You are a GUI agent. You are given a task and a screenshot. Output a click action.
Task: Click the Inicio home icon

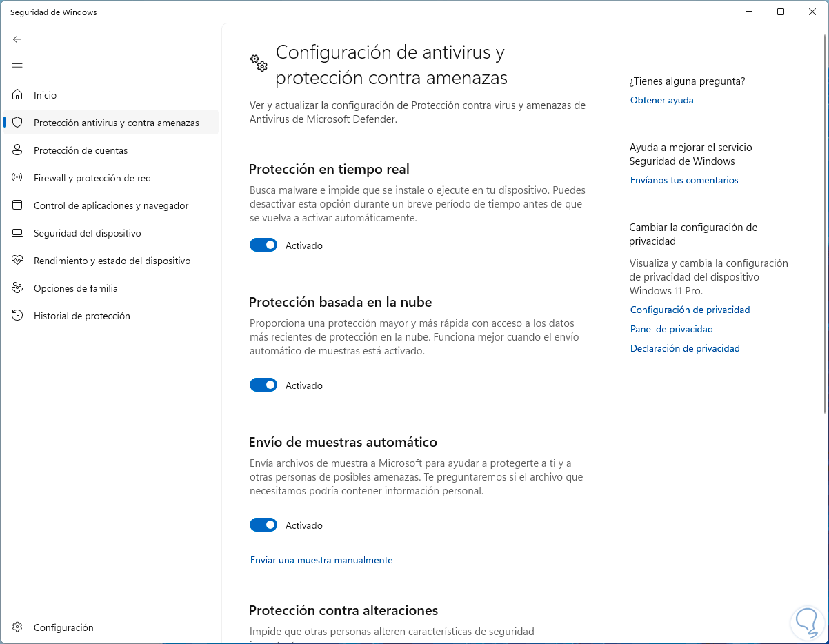pos(18,95)
